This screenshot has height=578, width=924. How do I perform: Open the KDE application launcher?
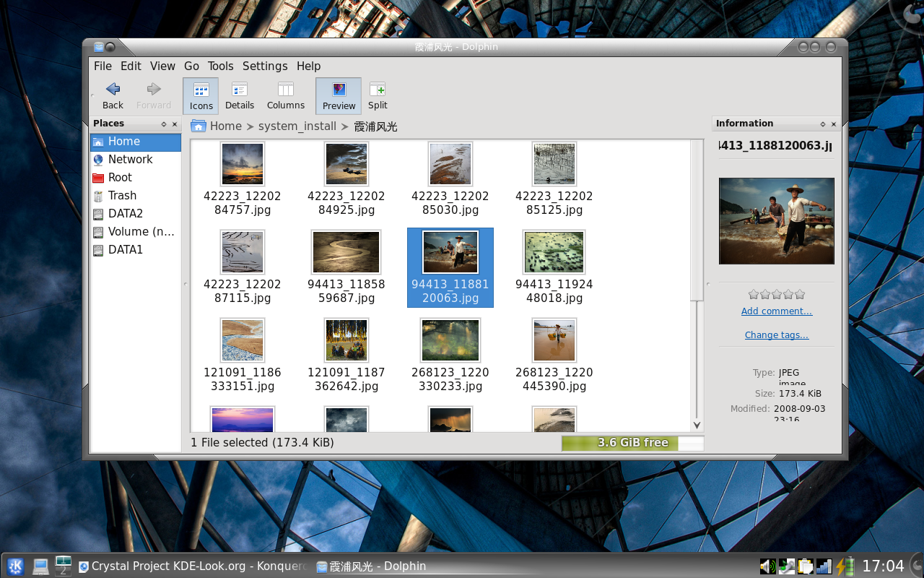(x=15, y=566)
